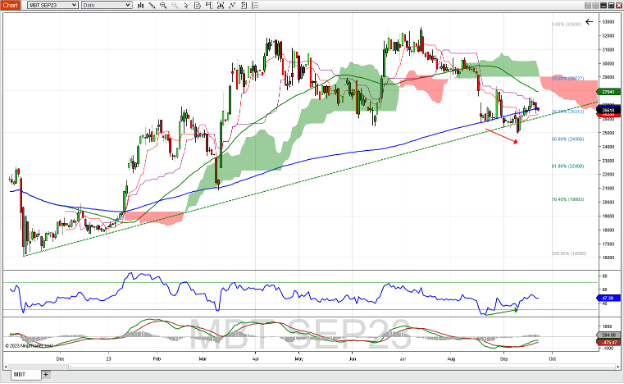This screenshot has height=384, width=624.
Task: Maximize the chart window
Action: click(x=611, y=5)
